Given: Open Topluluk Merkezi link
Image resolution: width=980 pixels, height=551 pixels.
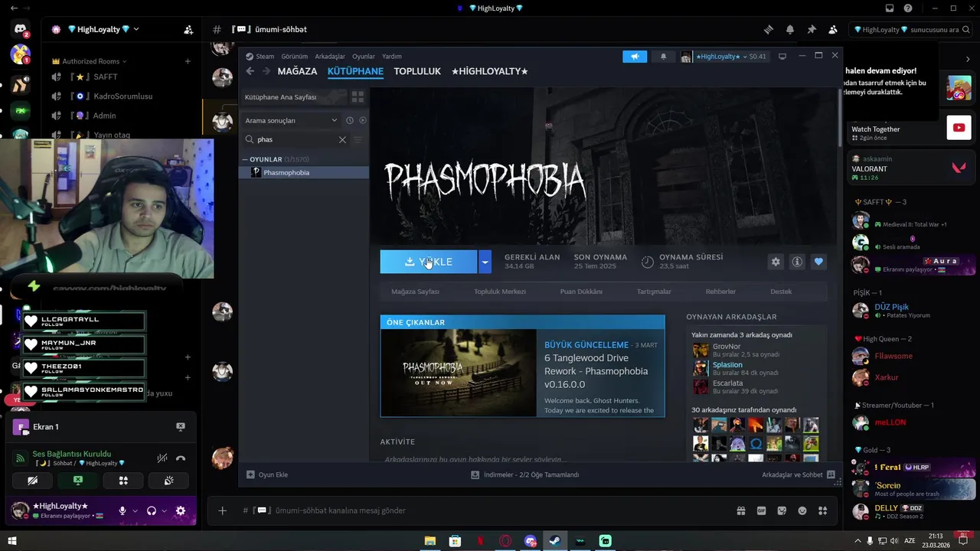Looking at the screenshot, I should click(500, 292).
